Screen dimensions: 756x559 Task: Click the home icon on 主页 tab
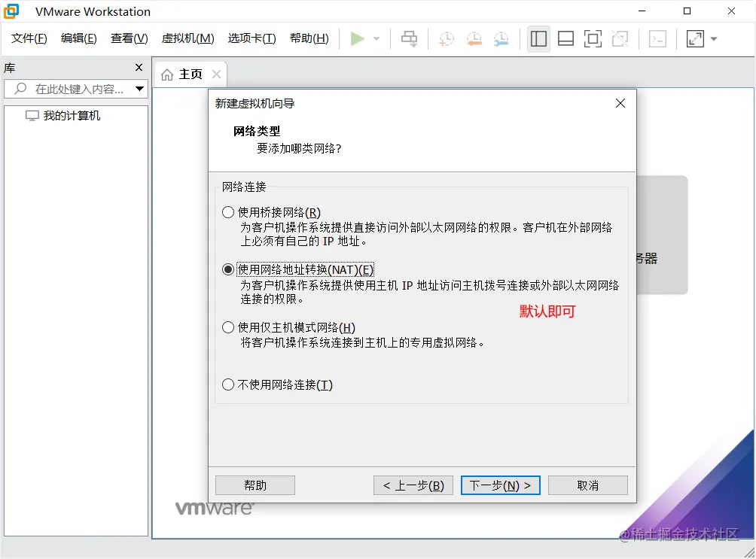167,74
